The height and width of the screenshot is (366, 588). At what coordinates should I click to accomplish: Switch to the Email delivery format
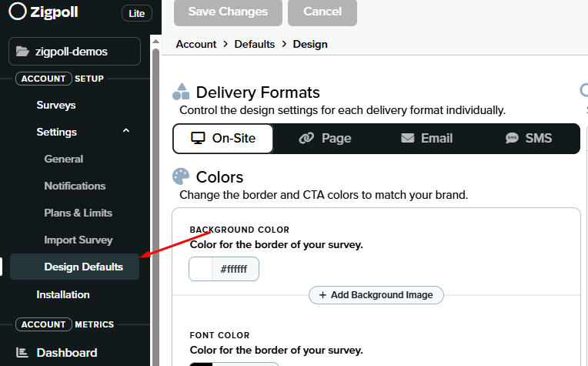pyautogui.click(x=426, y=139)
